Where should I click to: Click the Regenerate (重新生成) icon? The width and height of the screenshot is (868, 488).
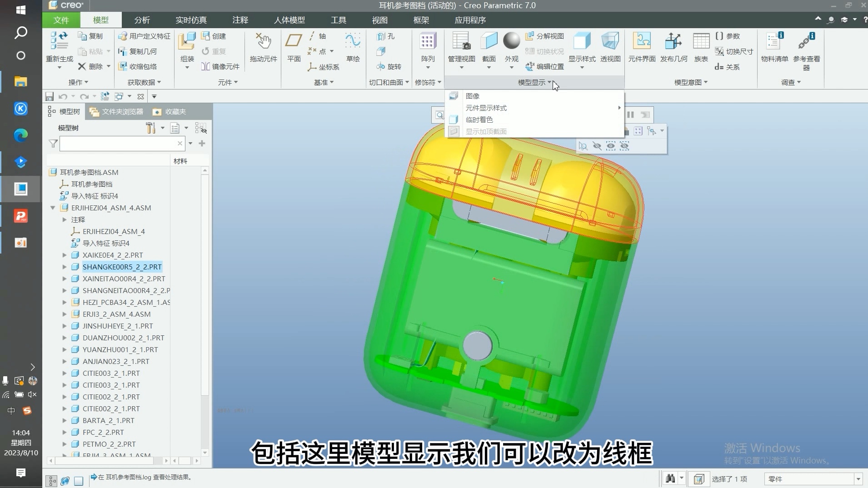point(59,41)
